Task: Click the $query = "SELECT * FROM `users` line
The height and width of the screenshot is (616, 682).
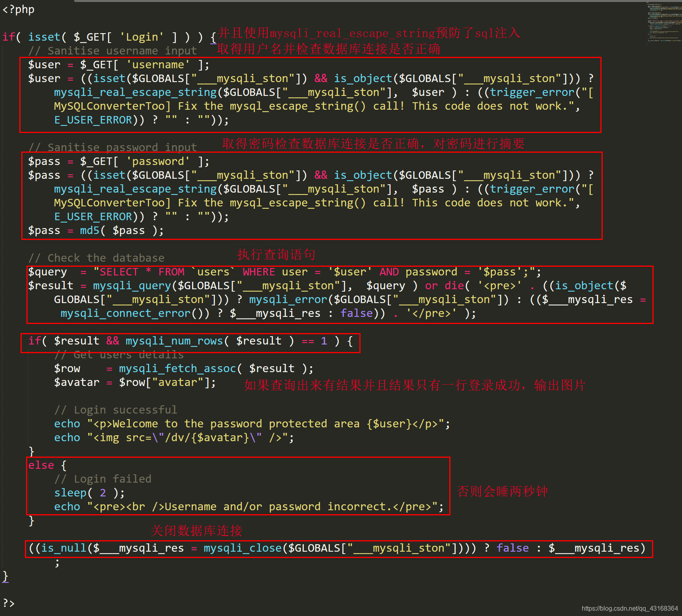Action: tap(284, 271)
